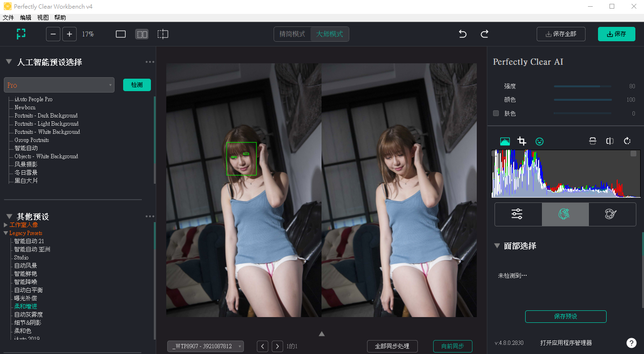Click 保存全部 button

coord(561,34)
